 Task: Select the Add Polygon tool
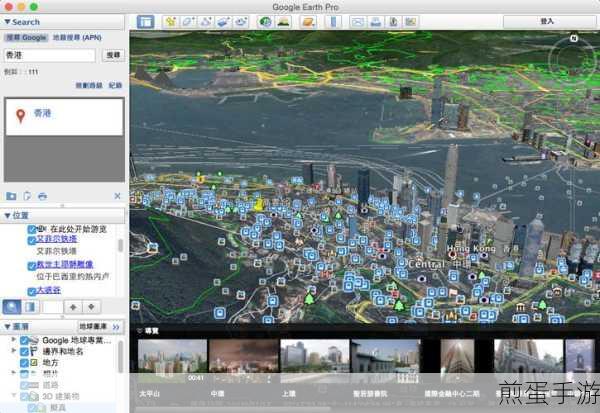(188, 22)
